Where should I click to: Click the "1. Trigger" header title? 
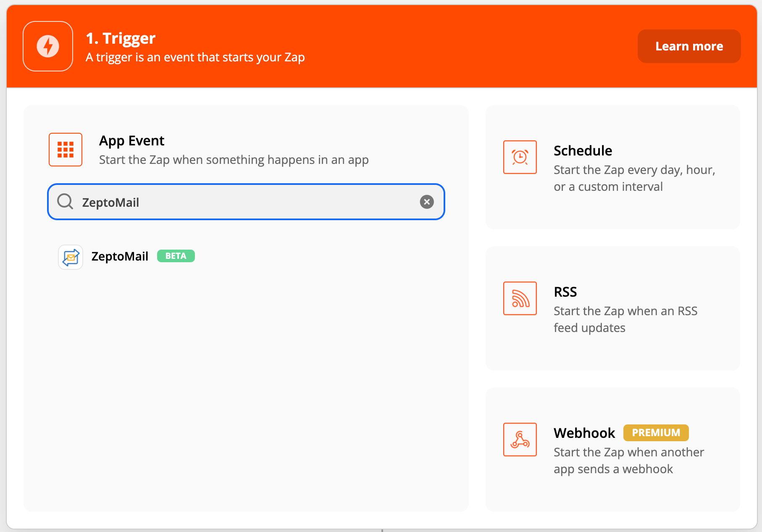pos(121,38)
